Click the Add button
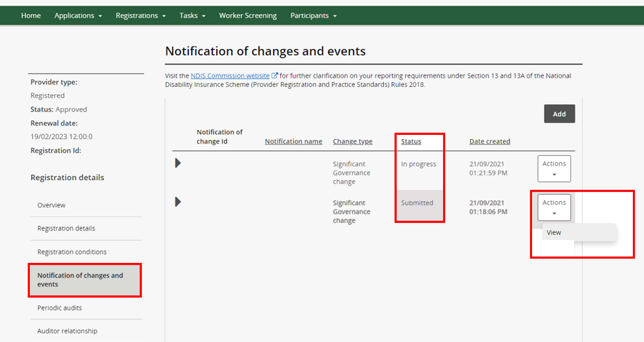 [x=559, y=114]
